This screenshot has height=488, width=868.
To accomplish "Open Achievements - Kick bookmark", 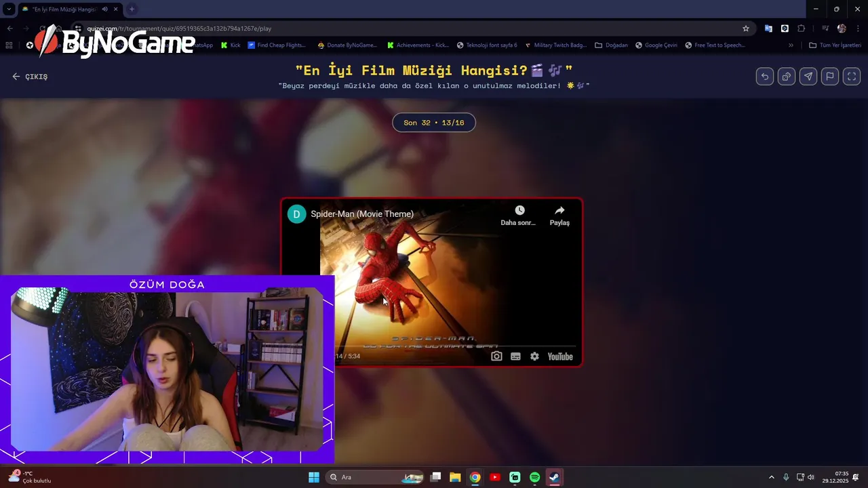I will click(418, 45).
